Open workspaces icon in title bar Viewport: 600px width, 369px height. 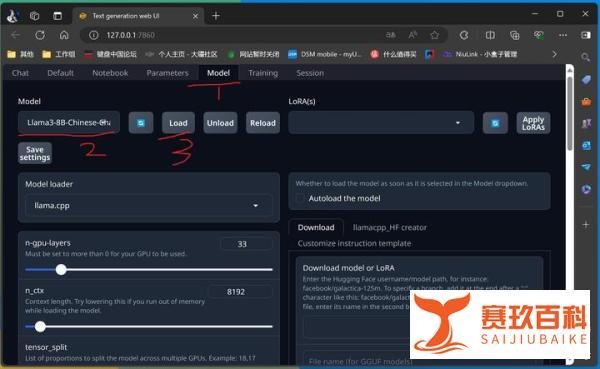pyautogui.click(x=34, y=16)
